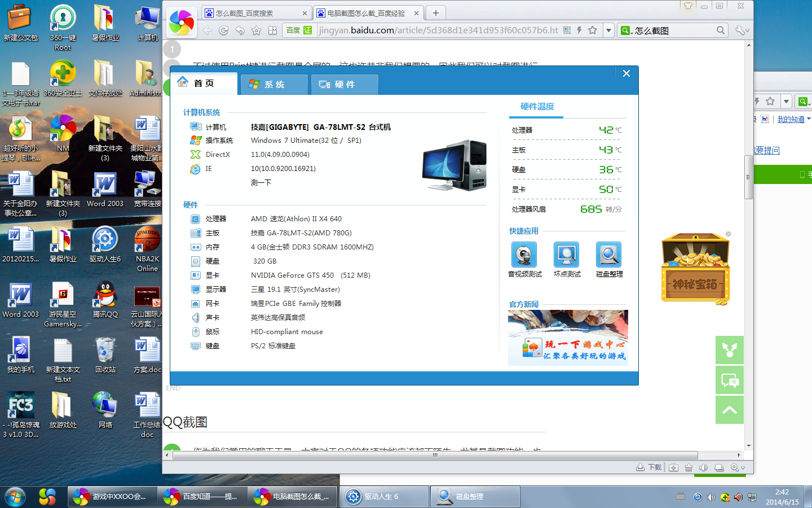The image size is (812, 508).
Task: Open 下载 downloads in browser status bar
Action: click(648, 467)
